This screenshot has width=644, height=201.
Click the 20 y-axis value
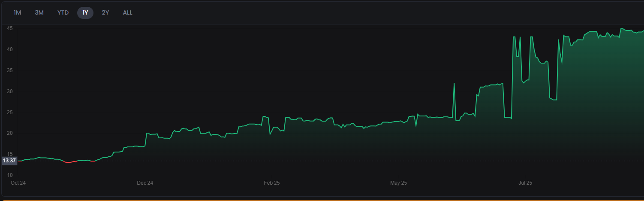[x=9, y=133]
